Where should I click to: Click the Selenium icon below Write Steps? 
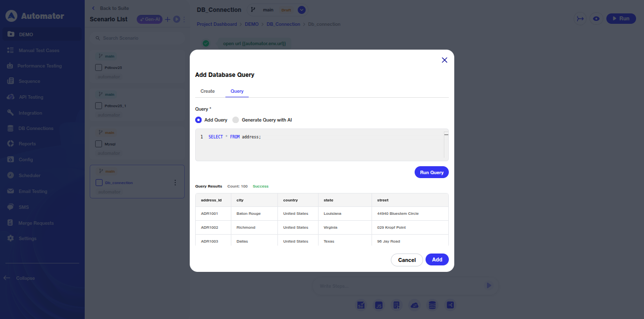(361, 305)
